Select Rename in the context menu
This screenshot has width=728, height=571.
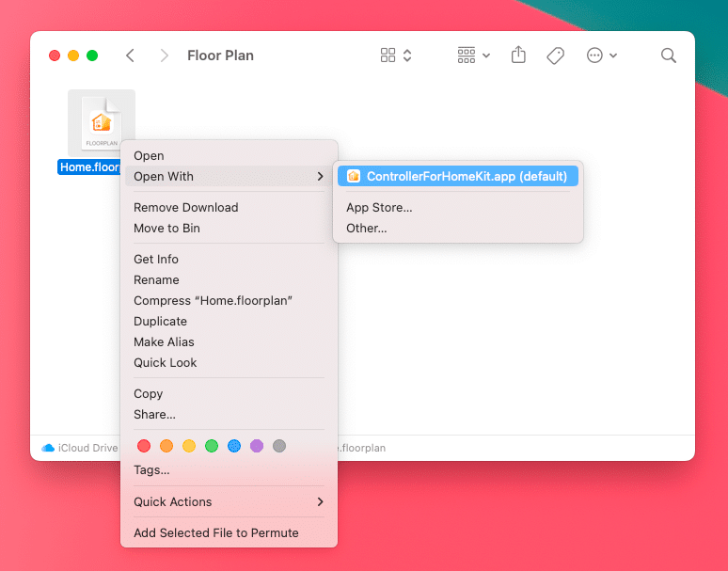[229, 280]
